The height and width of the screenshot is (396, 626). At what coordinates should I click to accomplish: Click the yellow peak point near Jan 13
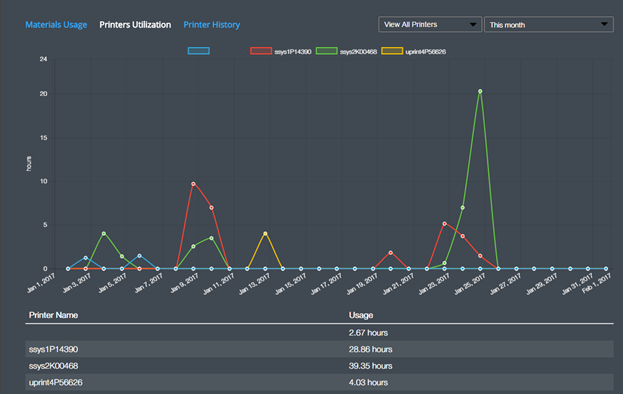(x=265, y=234)
